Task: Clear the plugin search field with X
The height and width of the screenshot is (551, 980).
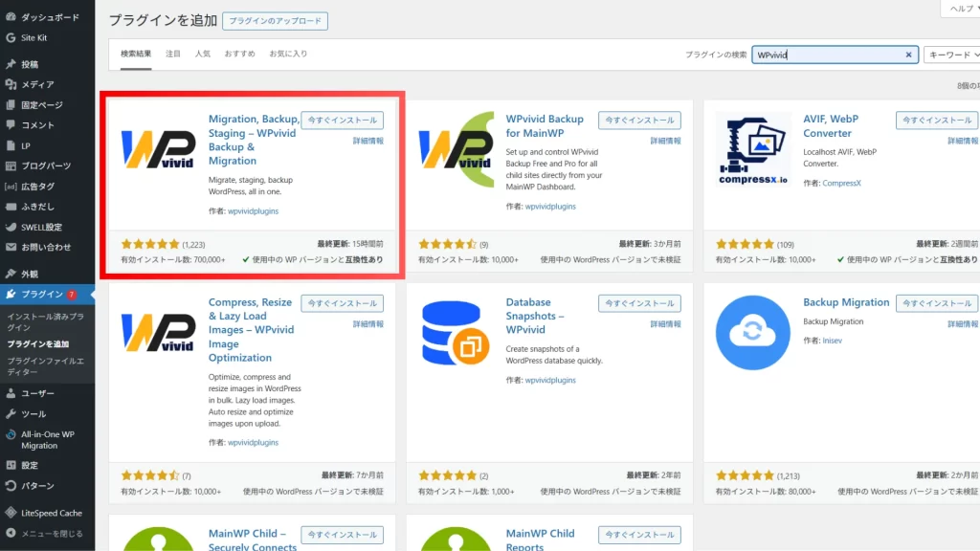Action: click(x=908, y=55)
